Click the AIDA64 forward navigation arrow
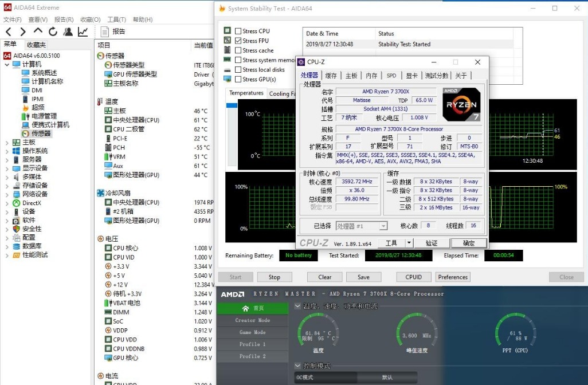The image size is (588, 385). 23,32
